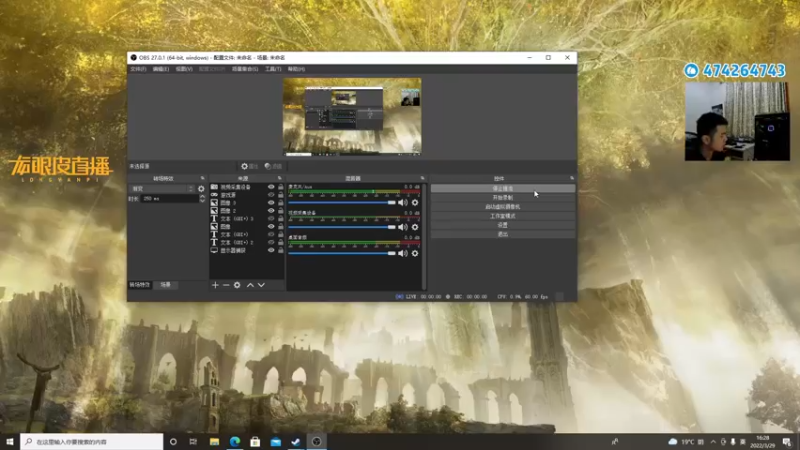This screenshot has width=800, height=450.
Task: Open Windows Start menu
Action: click(x=10, y=442)
